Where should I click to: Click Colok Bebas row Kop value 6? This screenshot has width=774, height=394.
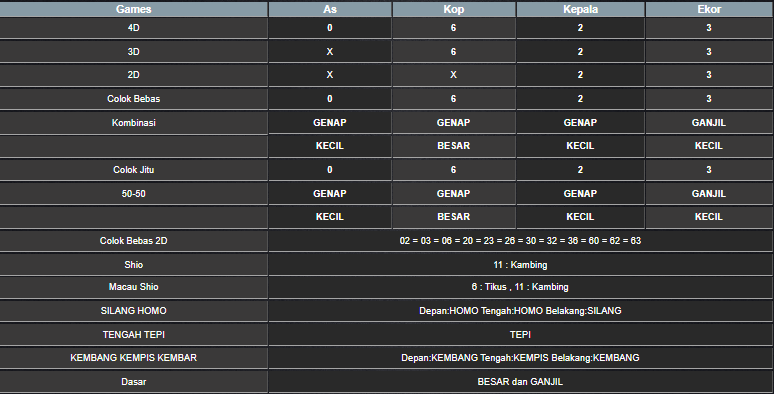[x=454, y=99]
